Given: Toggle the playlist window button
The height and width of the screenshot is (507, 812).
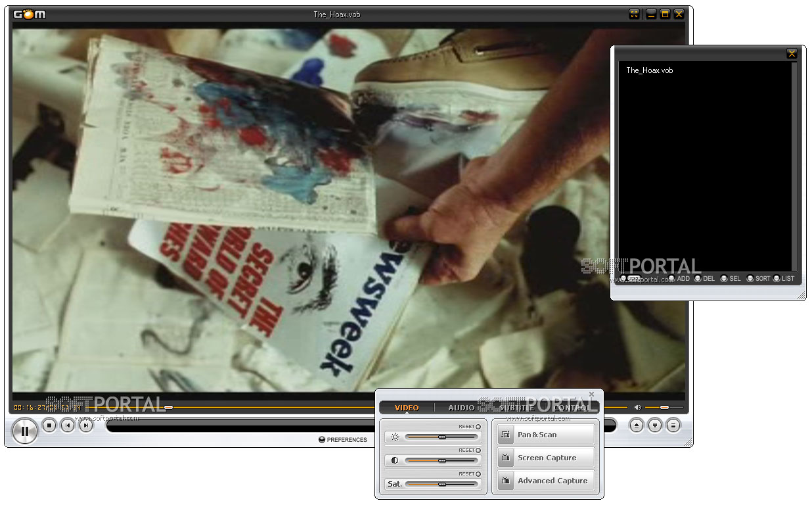Looking at the screenshot, I should pos(673,425).
